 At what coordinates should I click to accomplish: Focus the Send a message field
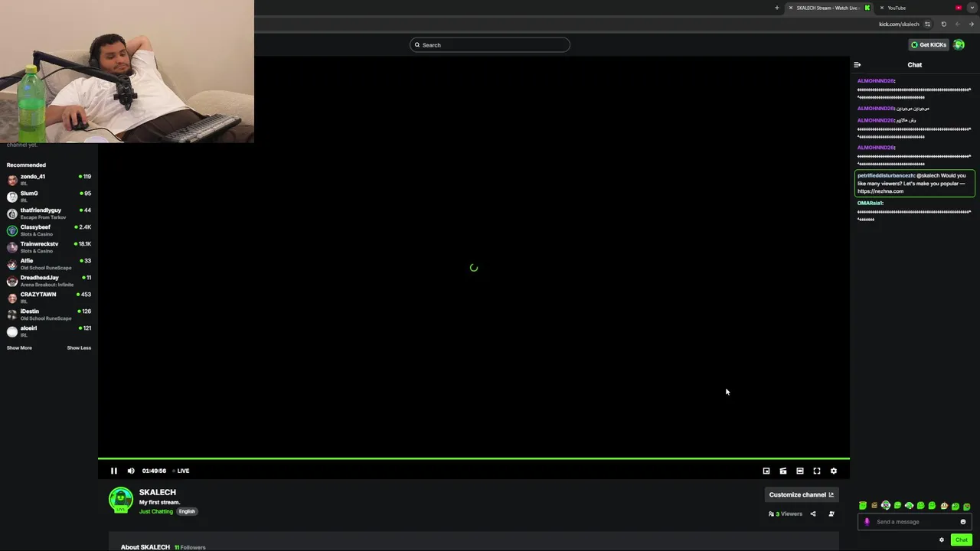point(915,522)
